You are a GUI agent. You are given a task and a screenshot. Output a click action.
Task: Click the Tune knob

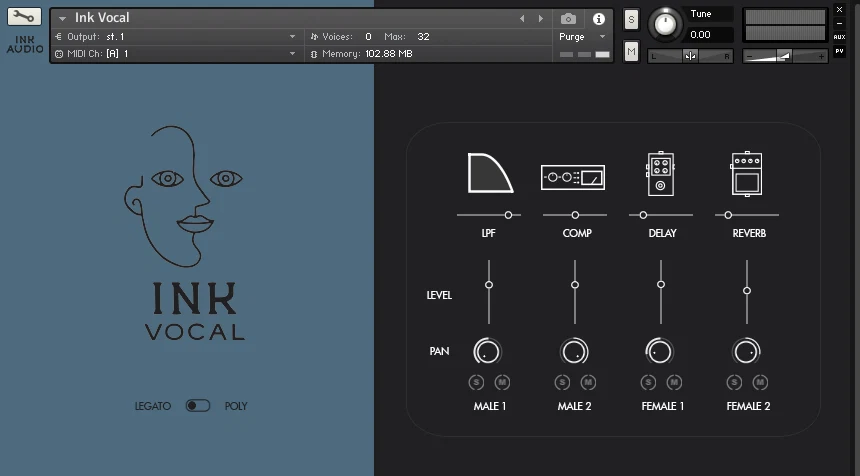point(665,25)
